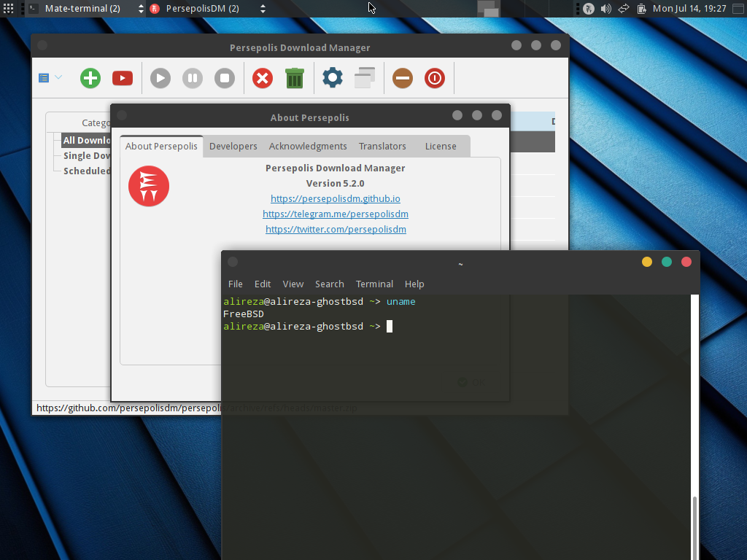747x560 pixels.
Task: Click the battery status tray icon
Action: 641,9
